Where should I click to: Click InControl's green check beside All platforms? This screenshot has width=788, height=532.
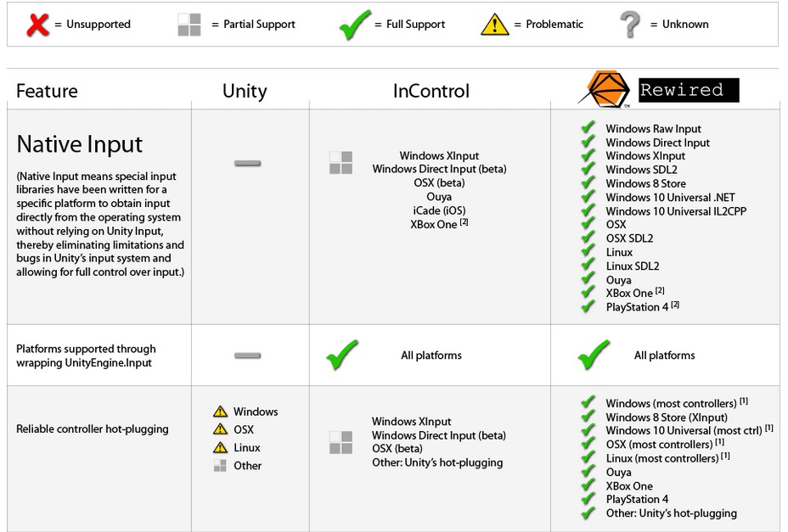[x=342, y=355]
